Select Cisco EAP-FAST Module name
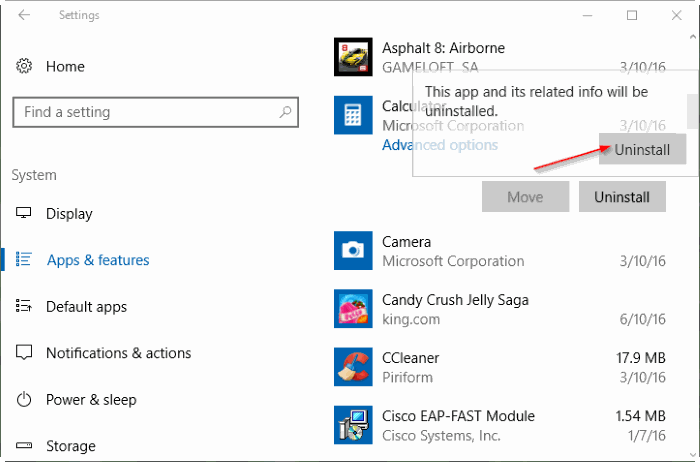Viewport: 700px width, 462px height. [x=458, y=416]
